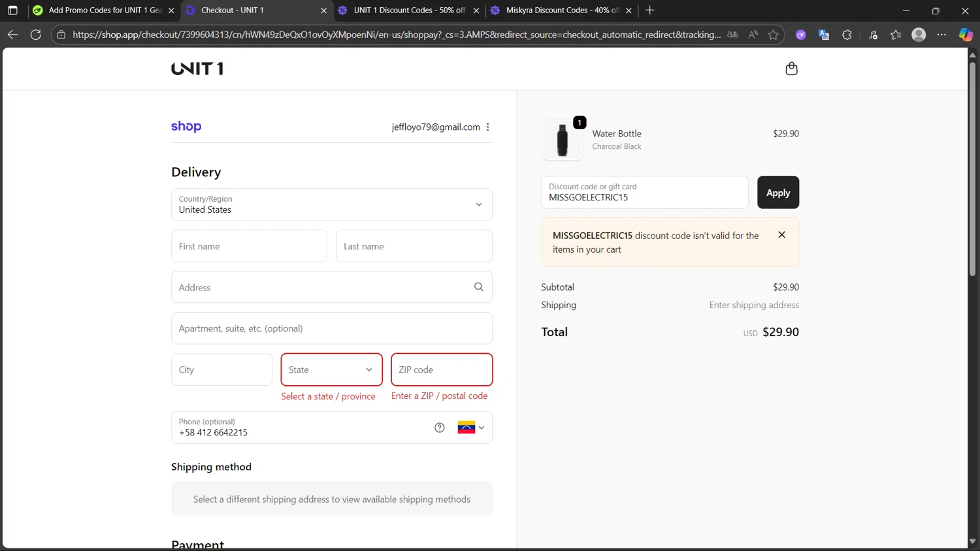Click the jeffloyo79@gmail.com email text

[436, 127]
